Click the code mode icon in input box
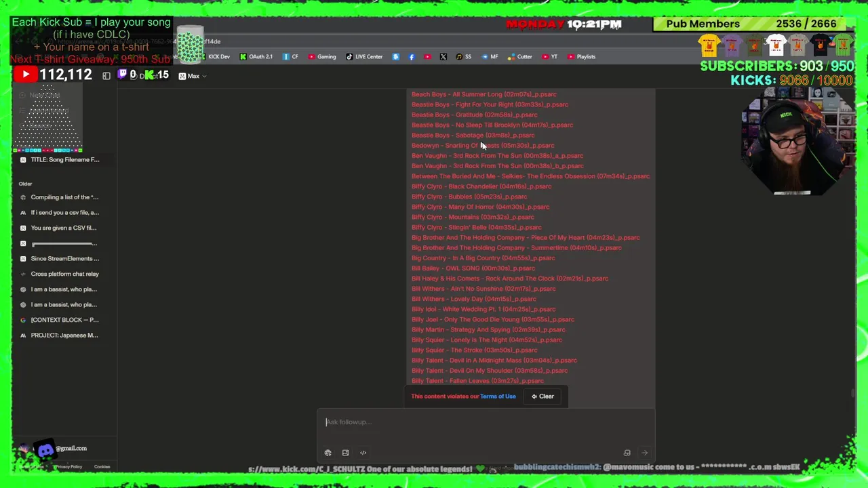 tap(363, 453)
